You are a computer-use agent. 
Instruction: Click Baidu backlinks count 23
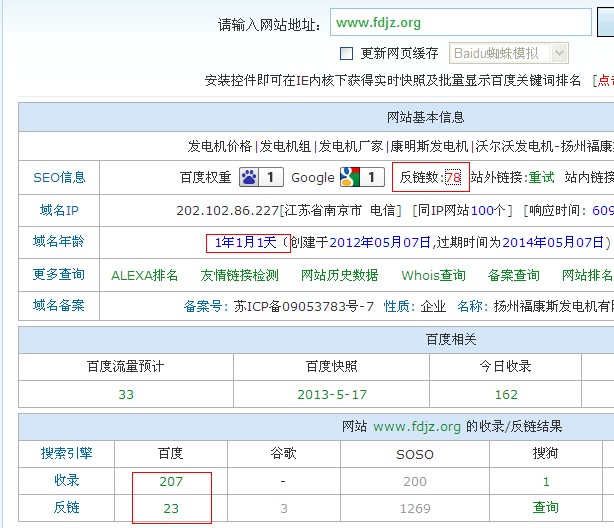point(171,508)
